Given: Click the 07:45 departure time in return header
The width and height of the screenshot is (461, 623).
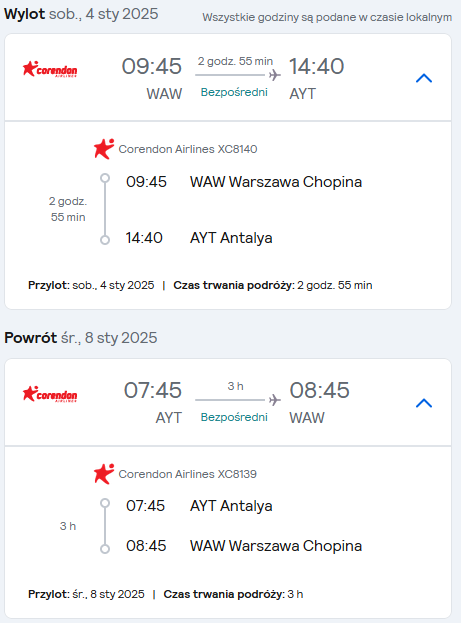Looking at the screenshot, I should (x=153, y=390).
